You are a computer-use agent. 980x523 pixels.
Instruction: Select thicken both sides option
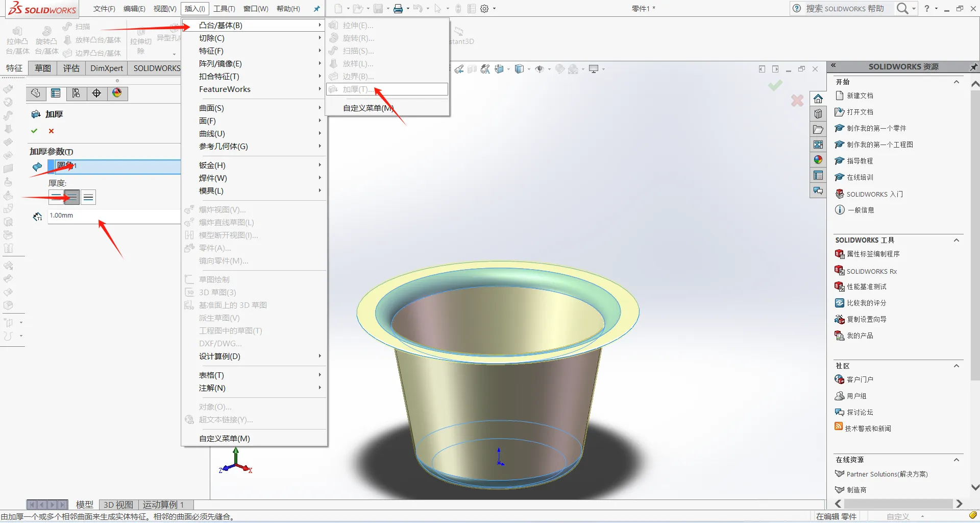tap(72, 197)
